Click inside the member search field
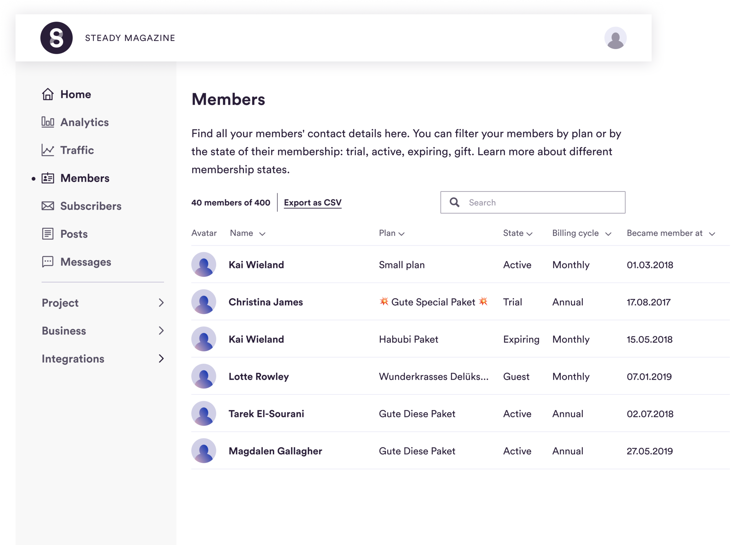756x545 pixels. pyautogui.click(x=533, y=202)
